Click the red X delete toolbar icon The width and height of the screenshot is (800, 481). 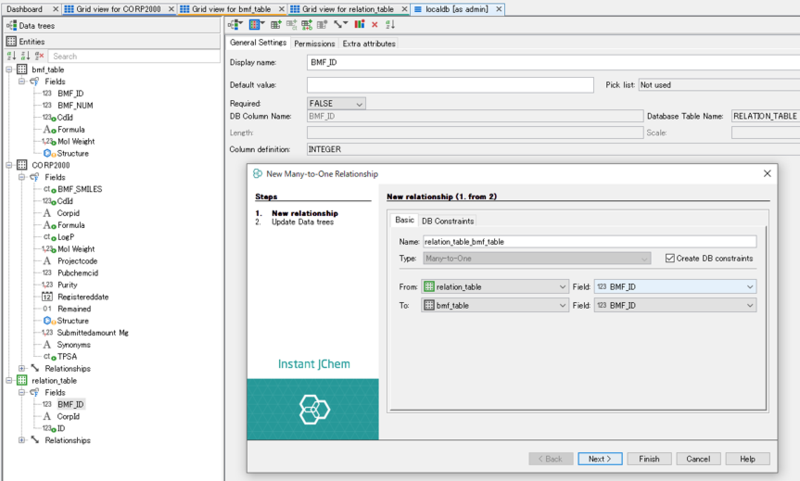coord(374,24)
